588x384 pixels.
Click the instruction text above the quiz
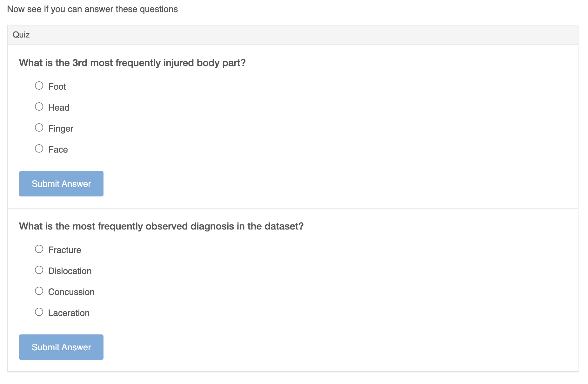pos(93,9)
